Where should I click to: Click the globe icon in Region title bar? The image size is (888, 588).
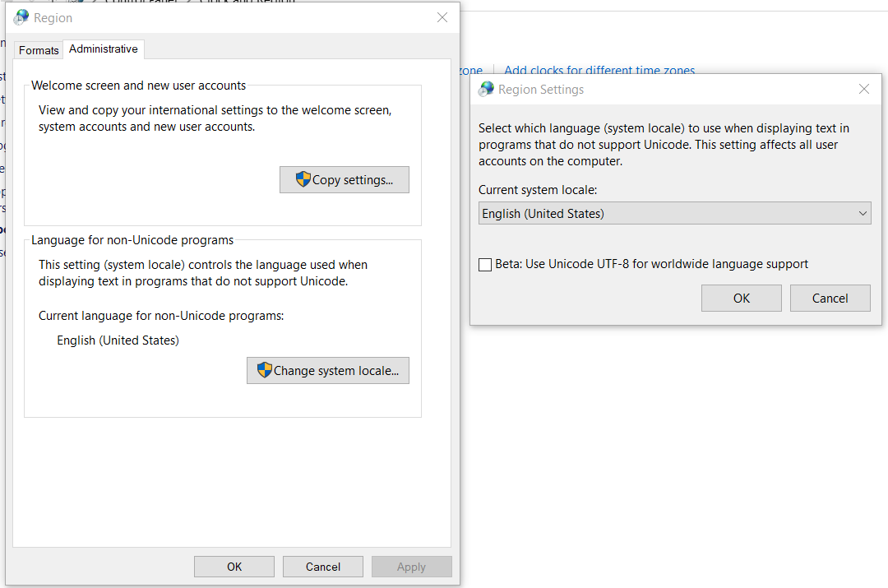coord(20,16)
